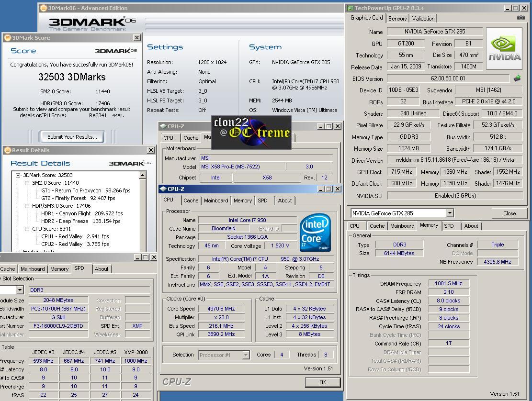The image size is (532, 401).
Task: Click the 3DMark Score window title icon
Action: coord(8,38)
